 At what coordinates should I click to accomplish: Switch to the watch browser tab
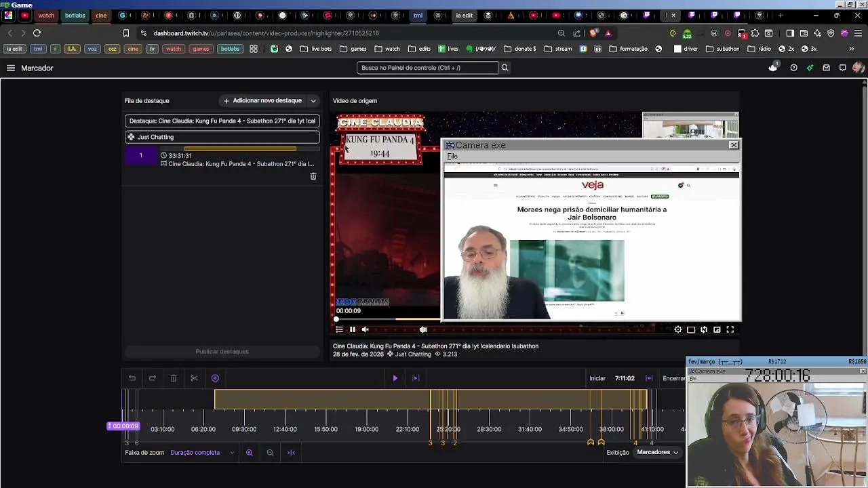point(45,15)
